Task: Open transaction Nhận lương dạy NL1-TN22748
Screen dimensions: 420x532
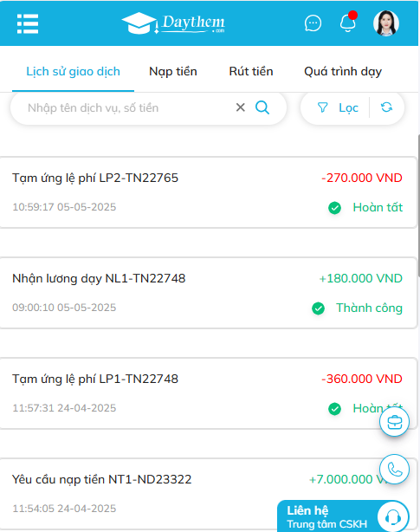Action: tap(209, 293)
